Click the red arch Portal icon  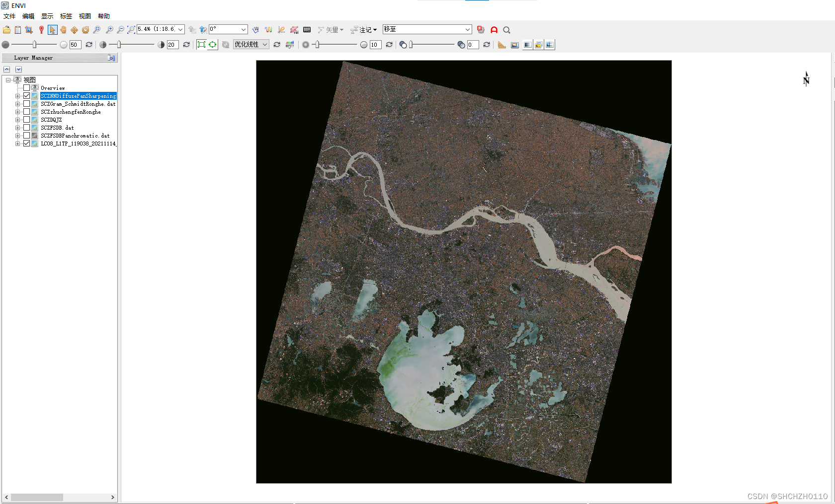coord(494,30)
